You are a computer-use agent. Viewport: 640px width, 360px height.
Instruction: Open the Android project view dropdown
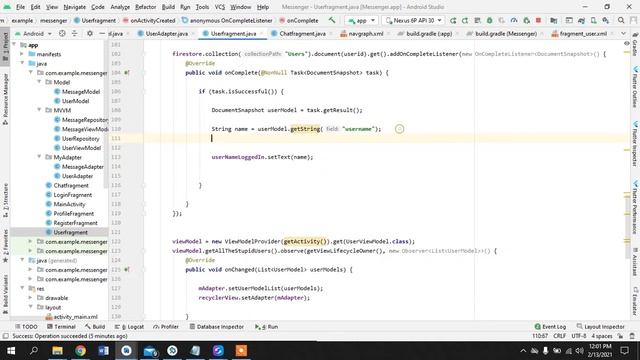(33, 33)
